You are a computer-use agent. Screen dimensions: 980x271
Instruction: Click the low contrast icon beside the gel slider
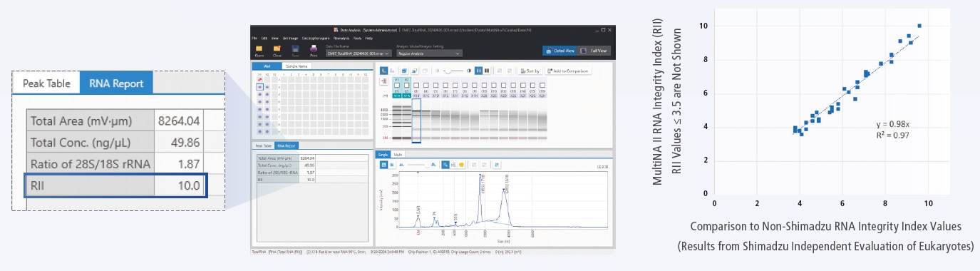tap(437, 71)
